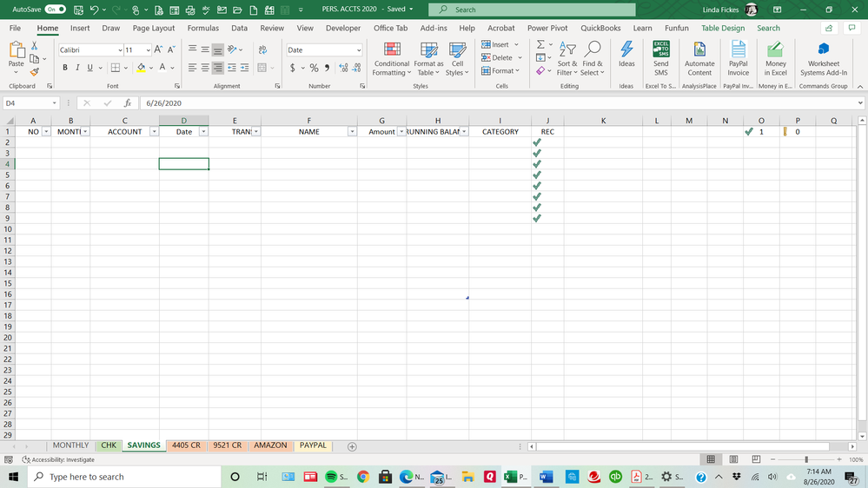Switch to the AMAZON sheet tab
This screenshot has width=868, height=488.
pos(270,445)
